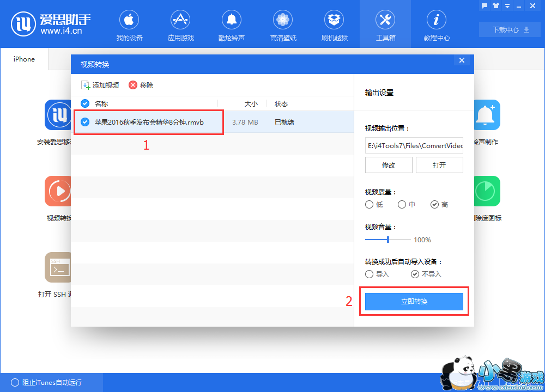Uncheck the 苹果2016秋季发布会 video file

click(85, 122)
